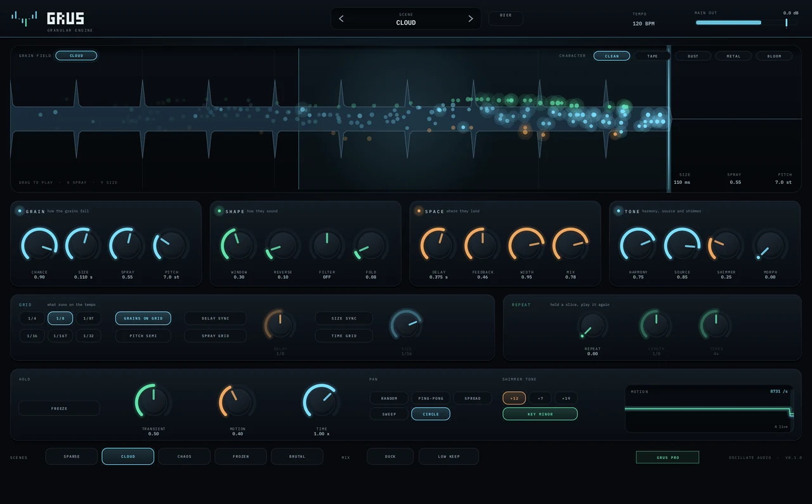Viewport: 812px width, 504px height.
Task: Toggle SIZE SYNC
Action: (344, 318)
